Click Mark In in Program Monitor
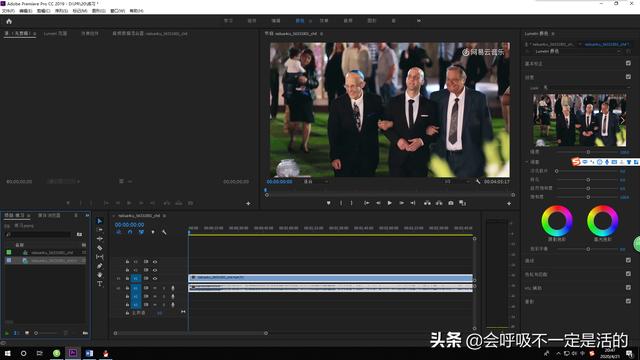Image resolution: width=640 pixels, height=360 pixels. point(341,203)
